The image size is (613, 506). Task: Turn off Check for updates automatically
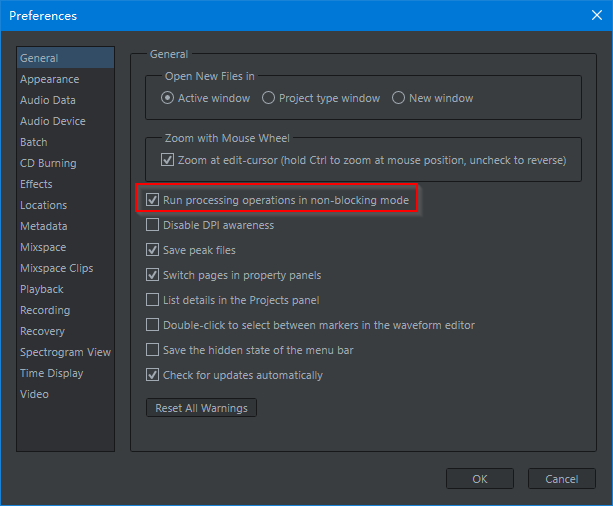[153, 375]
